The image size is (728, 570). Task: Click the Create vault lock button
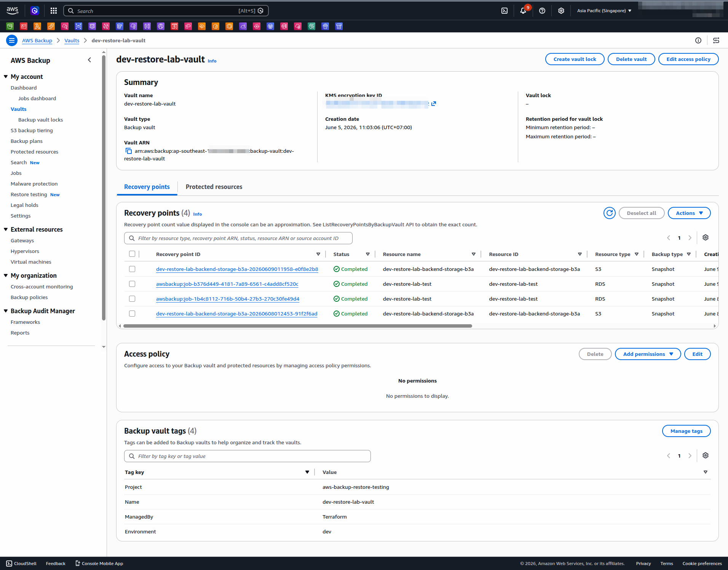click(575, 59)
